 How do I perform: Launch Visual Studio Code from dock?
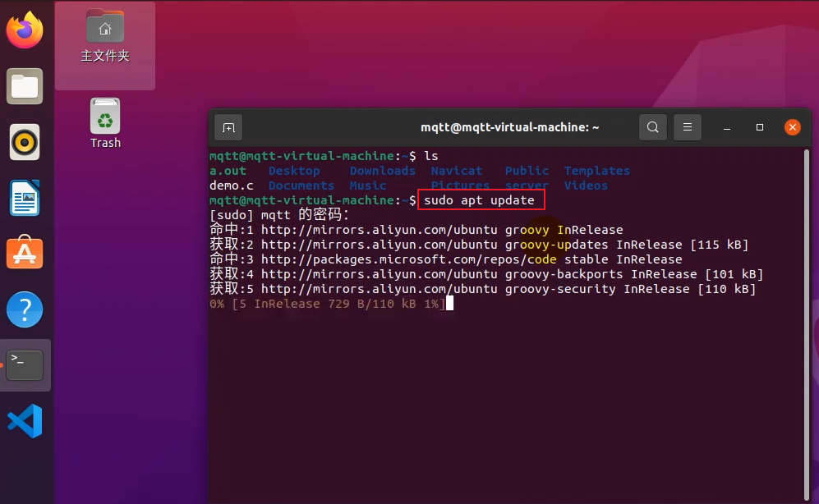click(x=25, y=421)
